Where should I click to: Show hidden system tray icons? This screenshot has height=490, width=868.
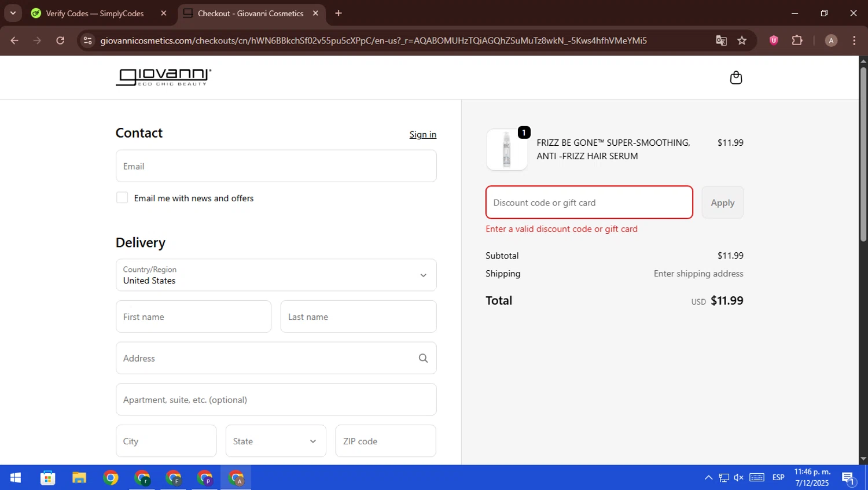coord(708,478)
